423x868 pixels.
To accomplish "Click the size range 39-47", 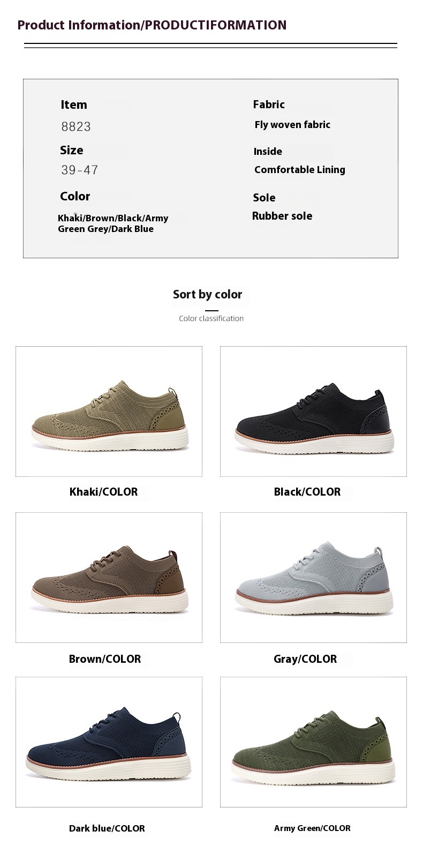I will (80, 170).
